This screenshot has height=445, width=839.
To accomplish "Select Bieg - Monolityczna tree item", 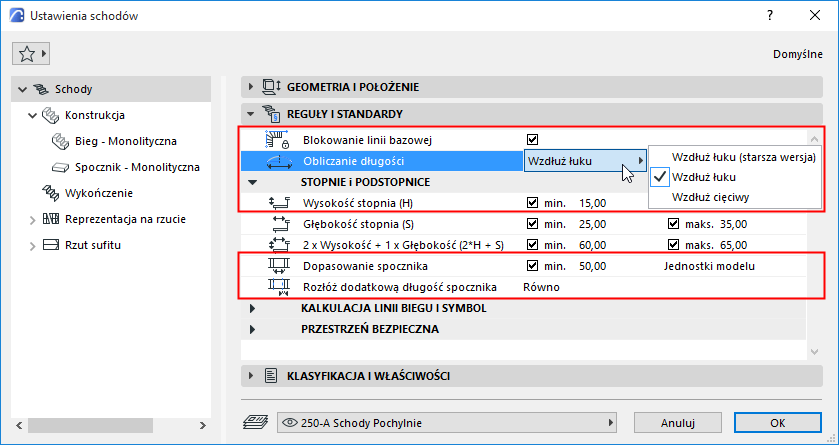I will click(x=126, y=141).
